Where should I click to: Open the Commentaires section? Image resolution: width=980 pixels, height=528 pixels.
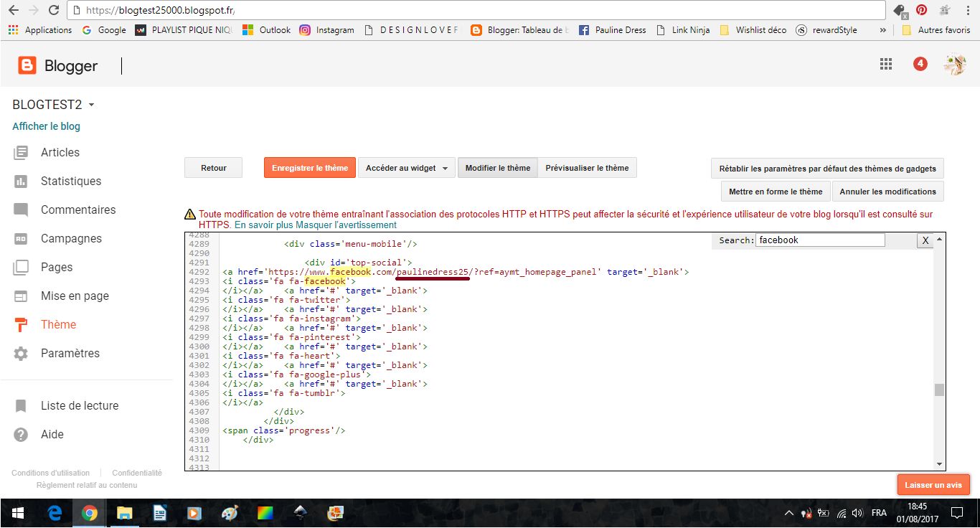click(x=77, y=209)
